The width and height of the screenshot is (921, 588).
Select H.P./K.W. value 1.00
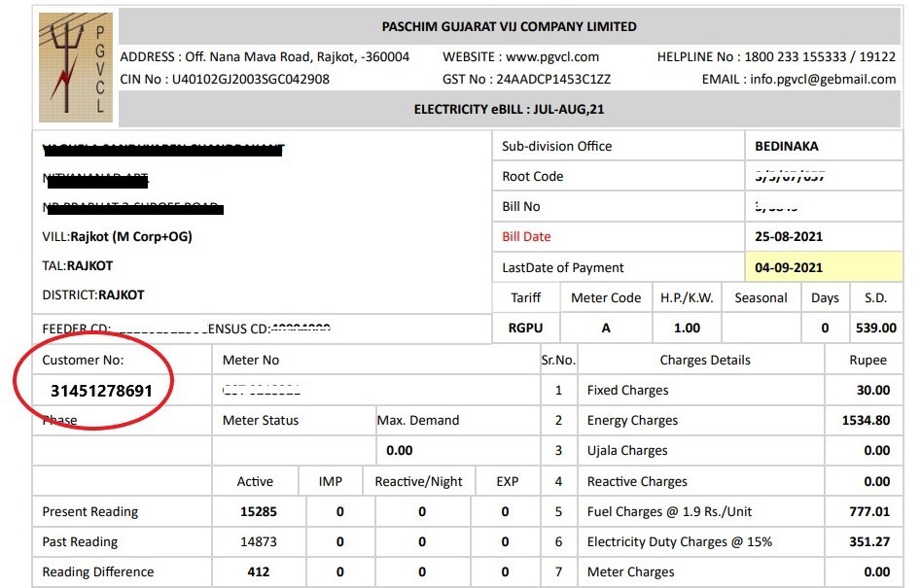[x=687, y=329]
